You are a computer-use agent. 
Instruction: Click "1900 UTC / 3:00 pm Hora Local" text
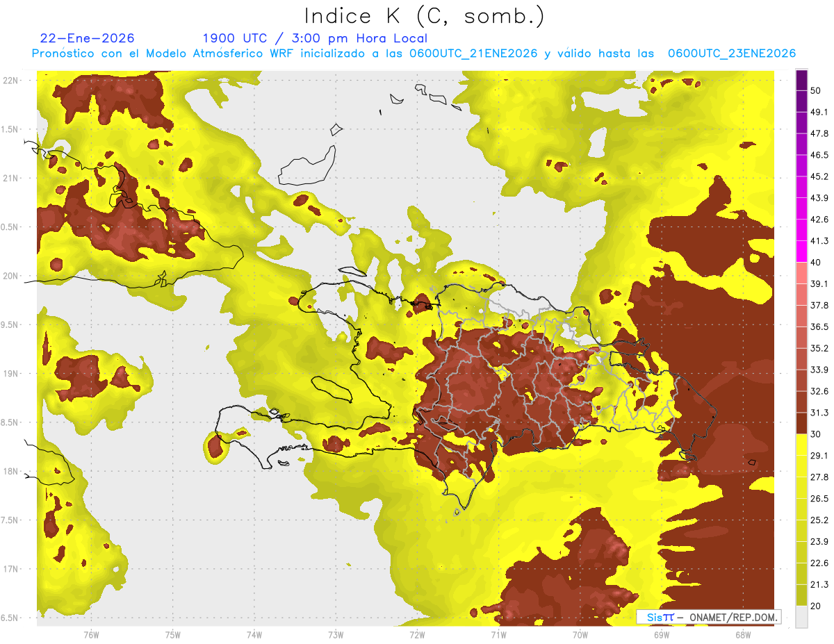click(315, 38)
